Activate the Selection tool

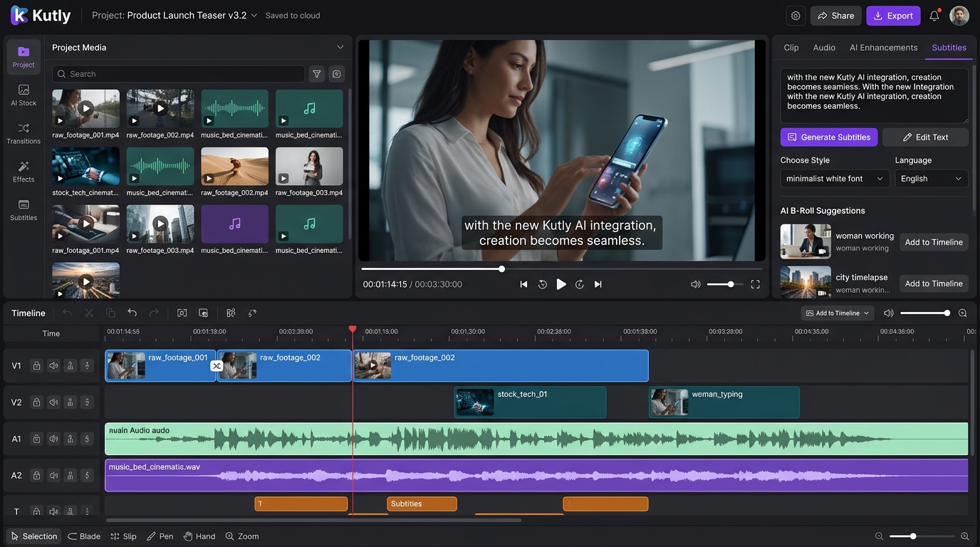(x=33, y=536)
